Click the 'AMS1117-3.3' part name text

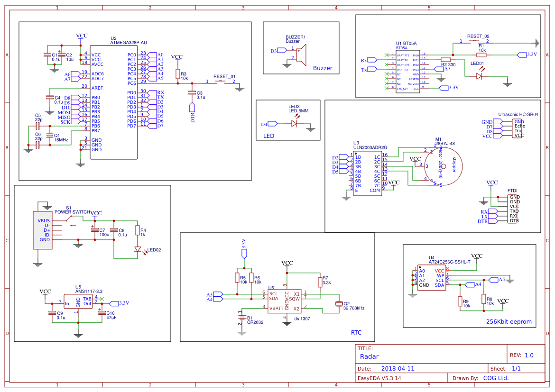pyautogui.click(x=89, y=291)
